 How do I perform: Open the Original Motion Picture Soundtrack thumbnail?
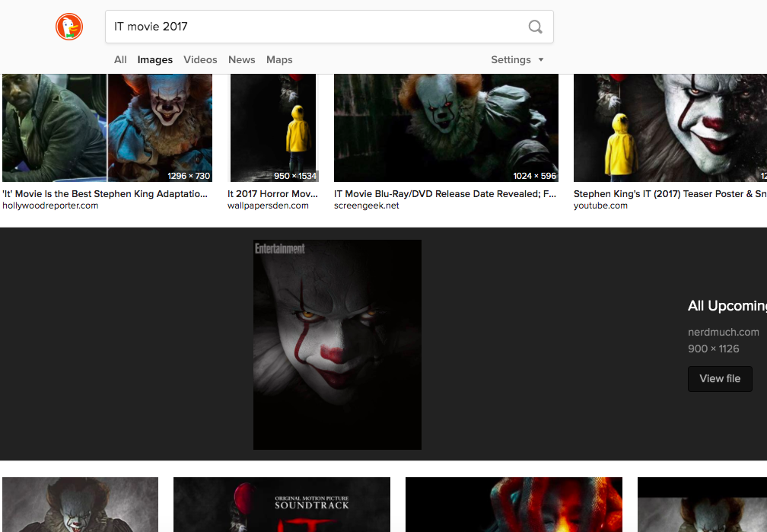(282, 505)
